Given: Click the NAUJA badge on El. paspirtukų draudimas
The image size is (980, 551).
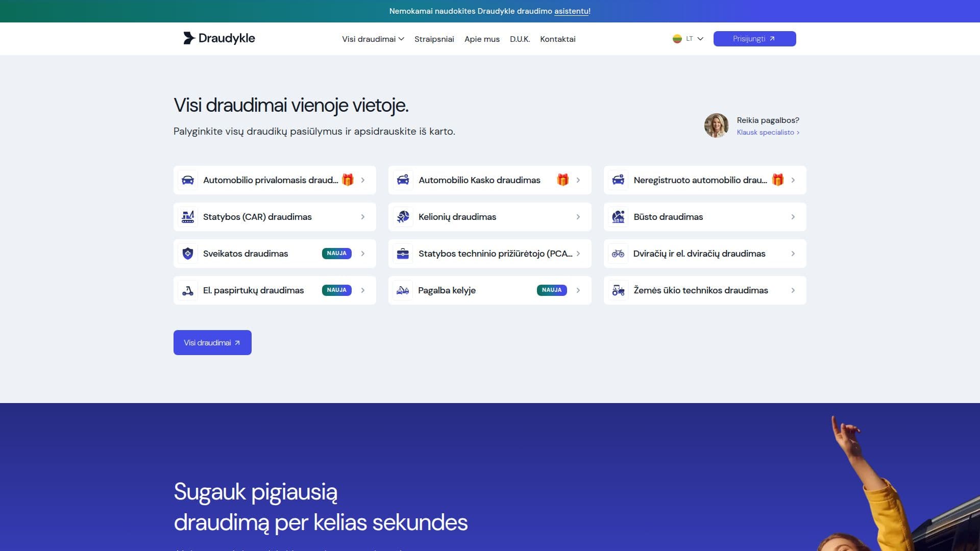Looking at the screenshot, I should (337, 290).
